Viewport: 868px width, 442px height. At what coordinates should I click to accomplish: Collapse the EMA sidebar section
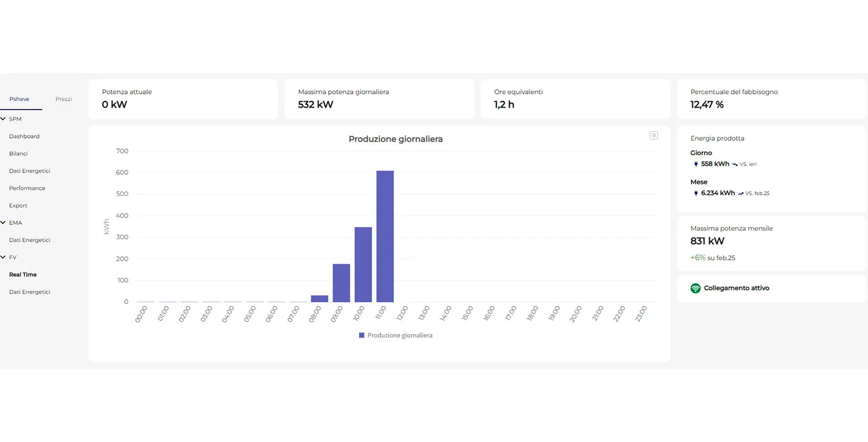pos(3,223)
